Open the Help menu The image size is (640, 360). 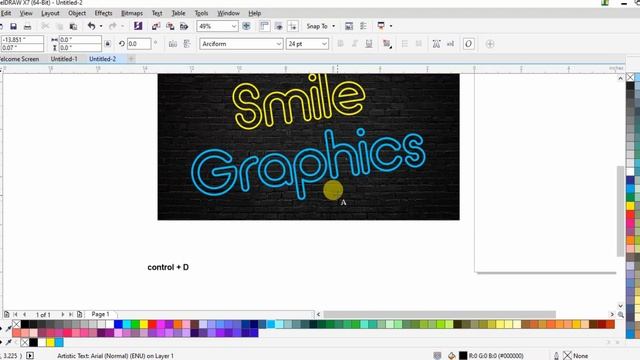coord(254,13)
